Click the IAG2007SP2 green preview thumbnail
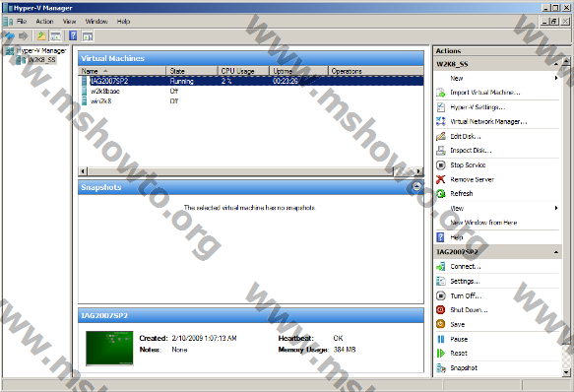 click(x=109, y=349)
